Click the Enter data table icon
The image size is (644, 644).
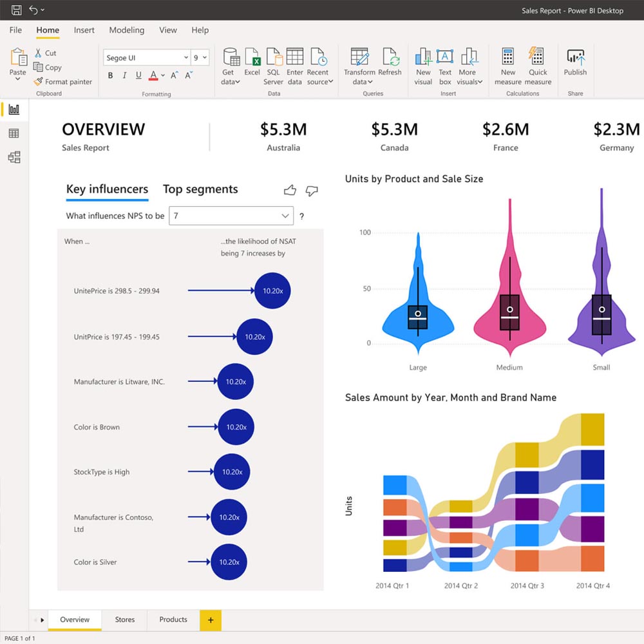(295, 57)
